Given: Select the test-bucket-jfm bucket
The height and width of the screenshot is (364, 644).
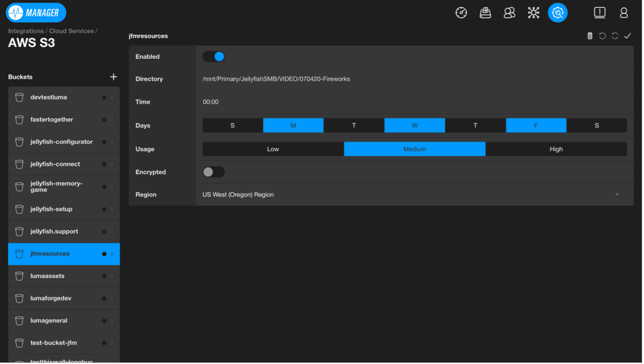Looking at the screenshot, I should 53,343.
